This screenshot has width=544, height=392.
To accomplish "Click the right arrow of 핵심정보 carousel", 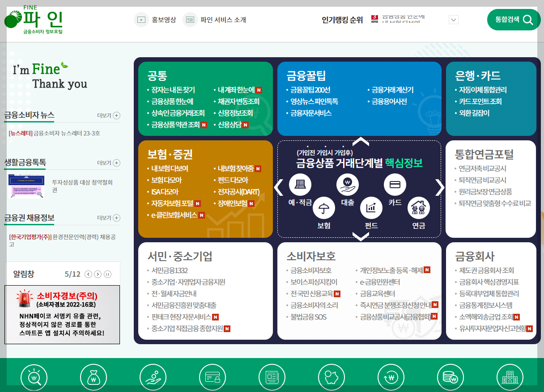I will tap(439, 188).
